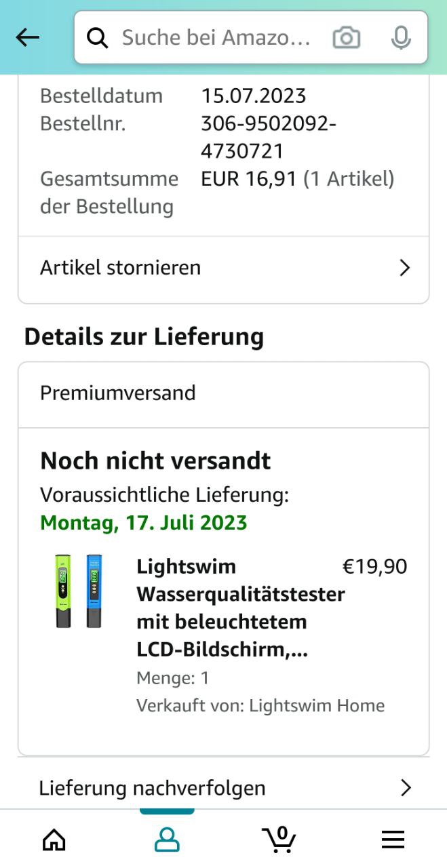Tap seller 'Lightswim Home' text

coord(317,705)
